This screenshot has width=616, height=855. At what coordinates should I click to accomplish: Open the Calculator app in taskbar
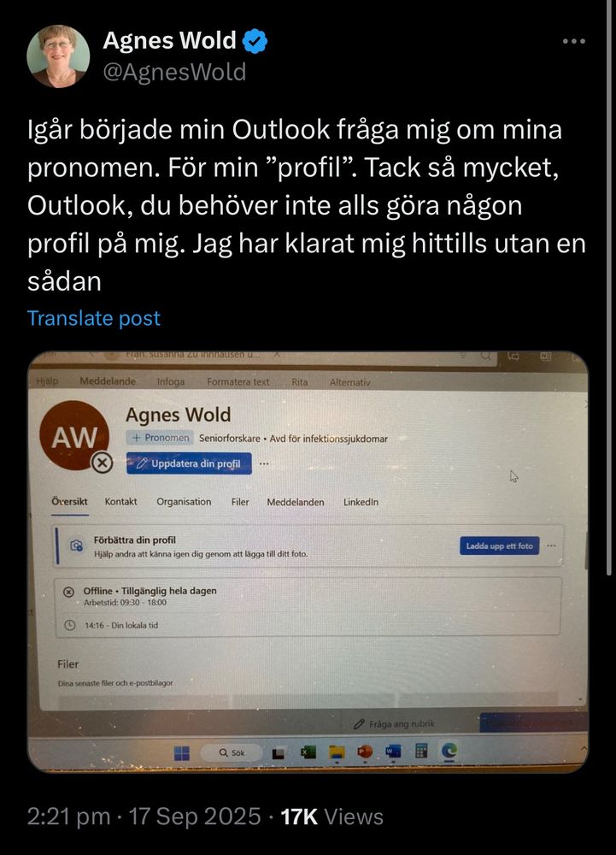pyautogui.click(x=421, y=752)
